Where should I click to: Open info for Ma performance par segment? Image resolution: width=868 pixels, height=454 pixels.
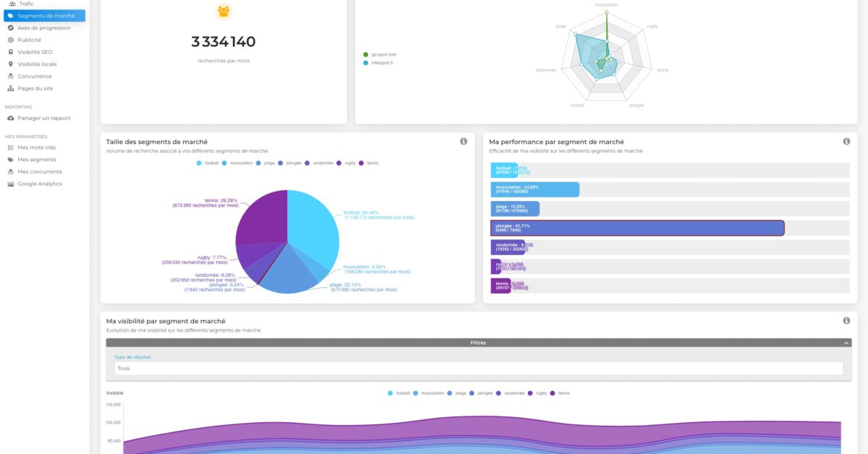click(x=846, y=142)
